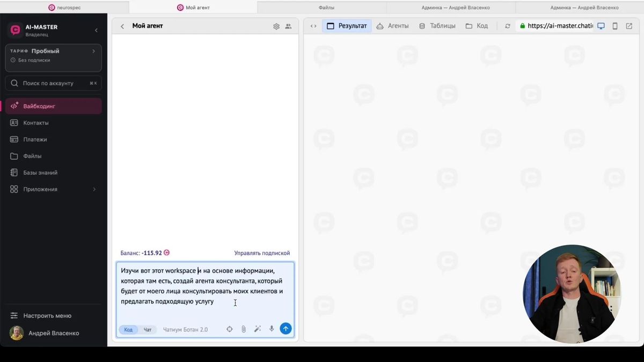Switch to the Мой агент browser tab
644x362 pixels.
coord(193,8)
